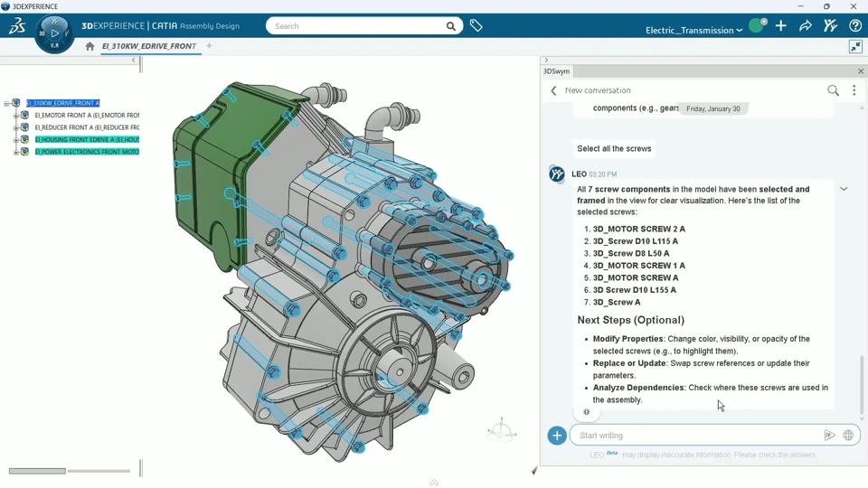Click '3D_MOTOR SCREW 2 A' list entry
Image resolution: width=868 pixels, height=488 pixels.
click(x=639, y=229)
